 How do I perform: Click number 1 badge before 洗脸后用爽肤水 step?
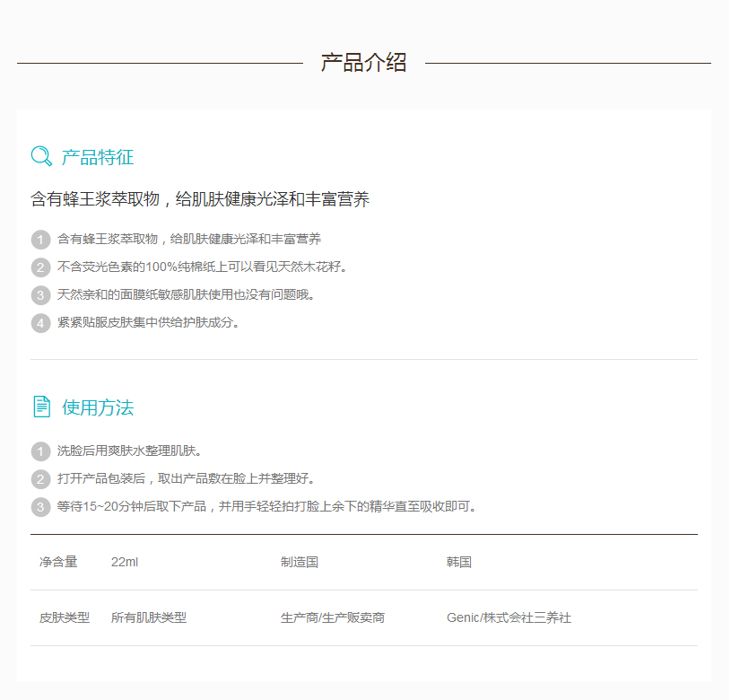[40, 451]
